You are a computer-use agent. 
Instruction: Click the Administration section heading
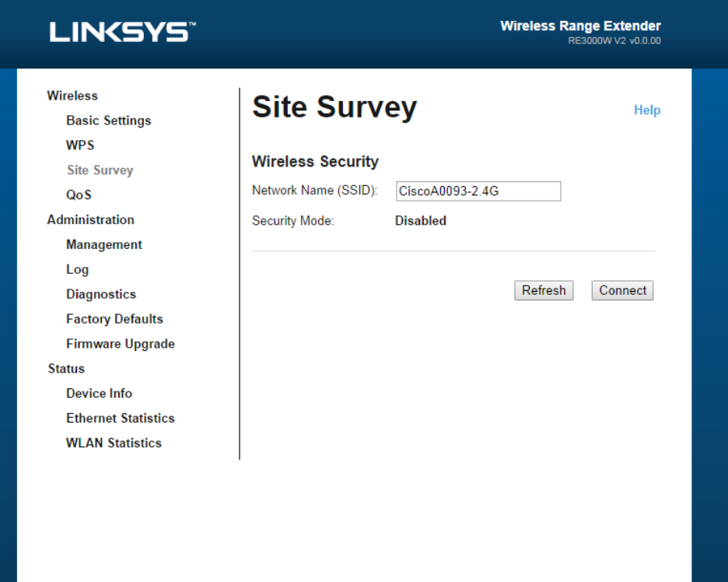pyautogui.click(x=90, y=219)
